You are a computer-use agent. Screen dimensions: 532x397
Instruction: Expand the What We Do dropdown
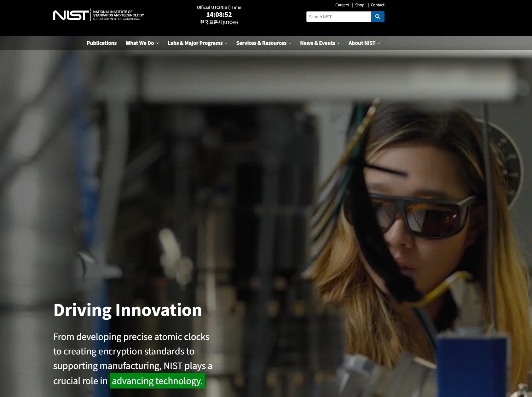click(142, 43)
